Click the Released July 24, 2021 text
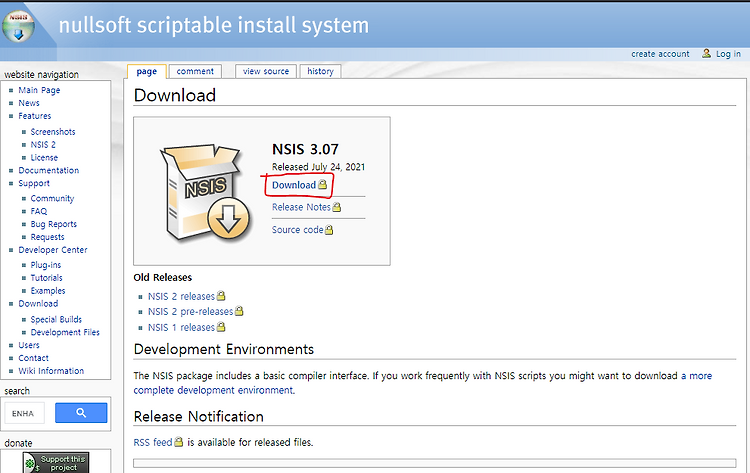The image size is (750, 473). coord(319,167)
